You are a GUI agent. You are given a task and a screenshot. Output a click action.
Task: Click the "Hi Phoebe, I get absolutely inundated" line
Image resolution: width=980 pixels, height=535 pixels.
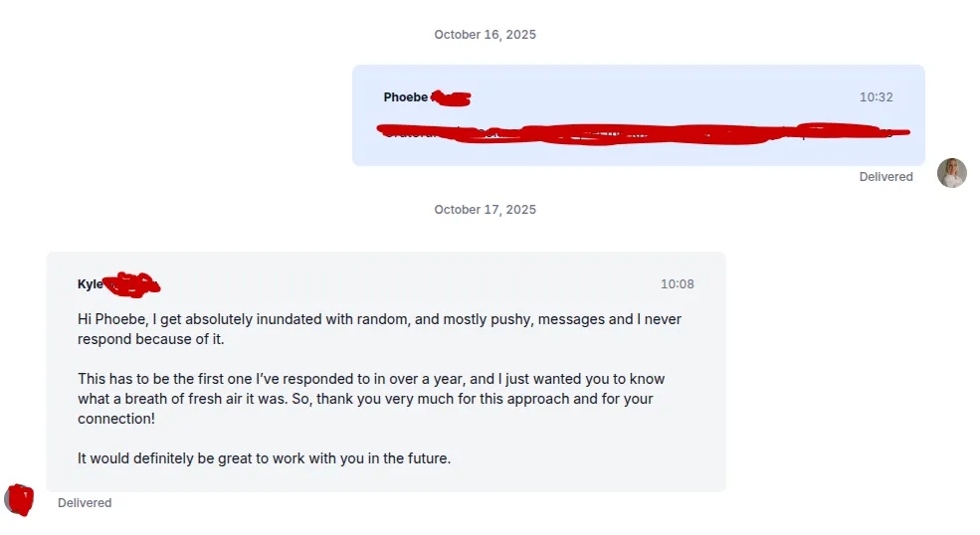(379, 319)
